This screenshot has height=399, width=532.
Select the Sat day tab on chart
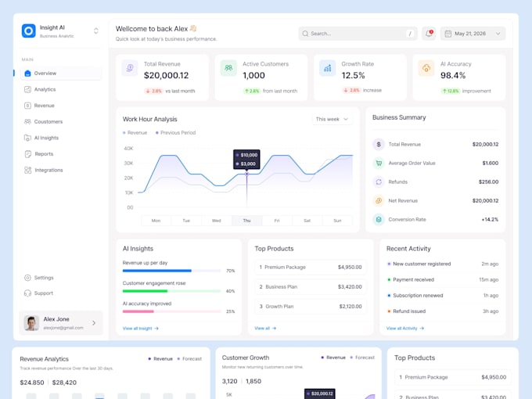point(307,221)
